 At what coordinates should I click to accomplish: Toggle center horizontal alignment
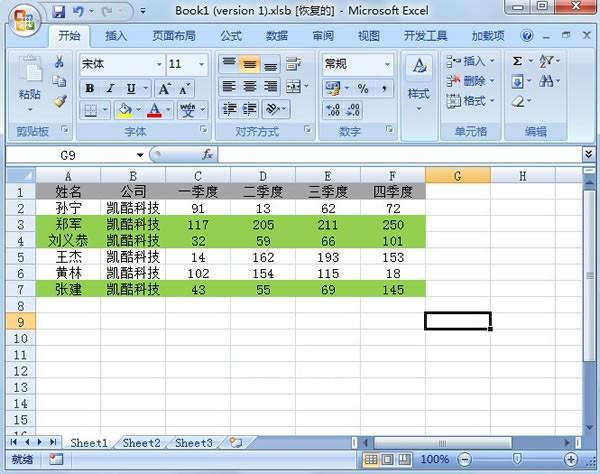(x=250, y=87)
